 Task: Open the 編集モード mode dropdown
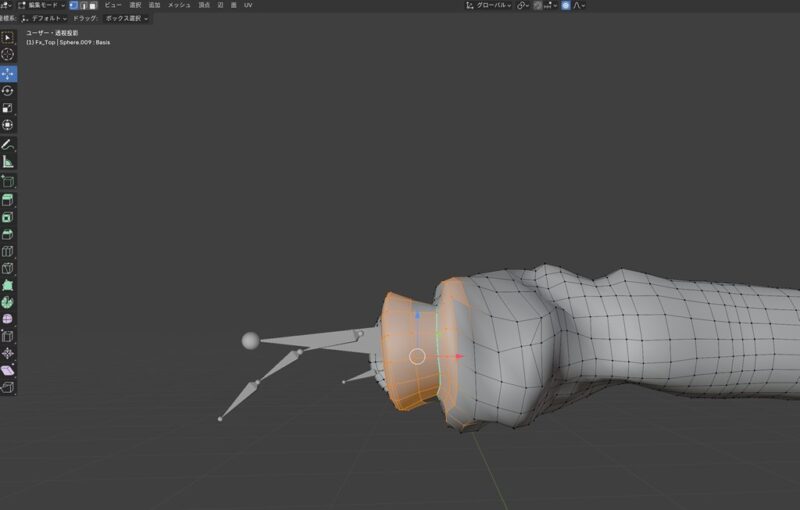coord(42,5)
